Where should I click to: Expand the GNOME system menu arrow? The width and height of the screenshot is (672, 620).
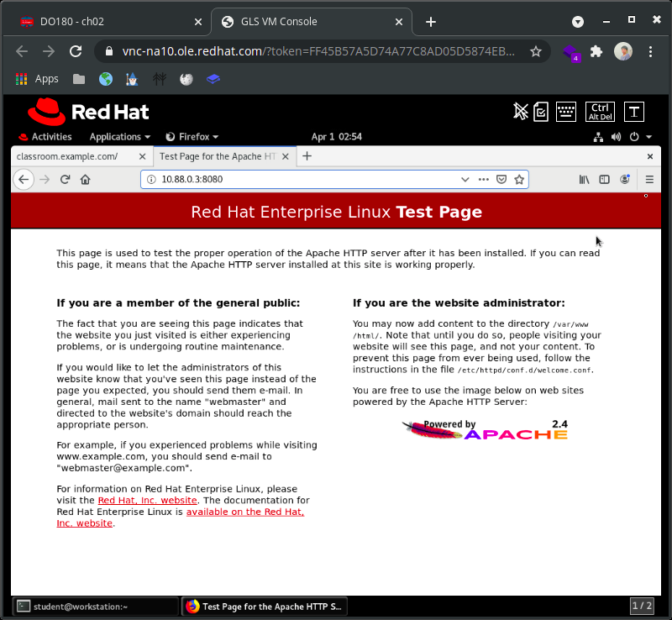click(x=648, y=137)
